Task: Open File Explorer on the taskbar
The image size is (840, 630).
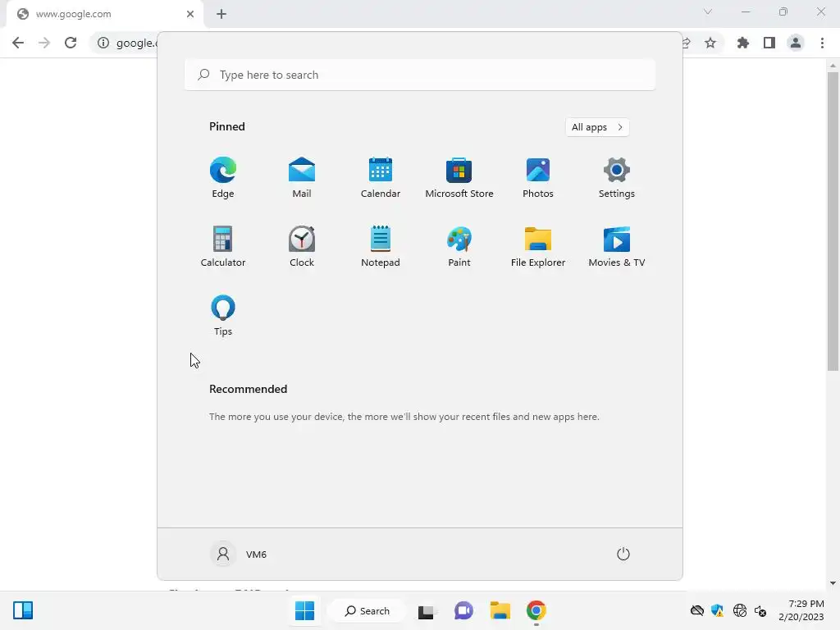Action: 500,610
